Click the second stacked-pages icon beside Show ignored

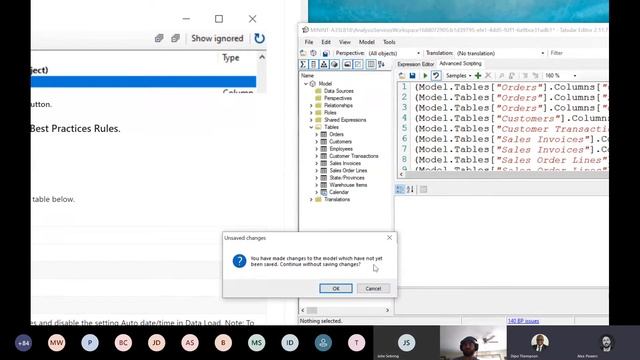tap(175, 38)
